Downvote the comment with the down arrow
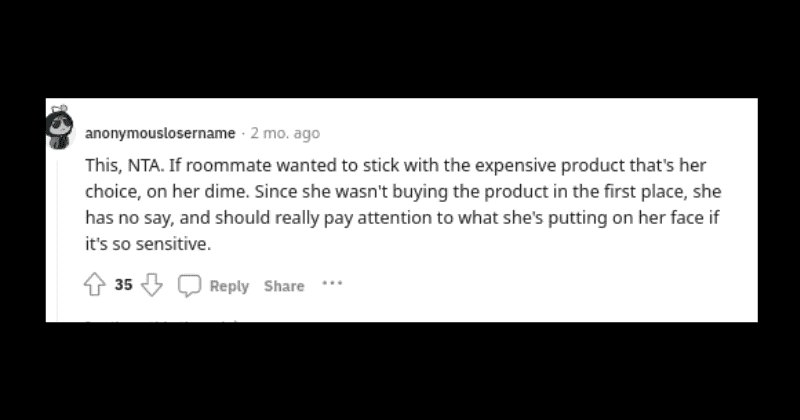Image resolution: width=800 pixels, height=420 pixels. [x=151, y=286]
